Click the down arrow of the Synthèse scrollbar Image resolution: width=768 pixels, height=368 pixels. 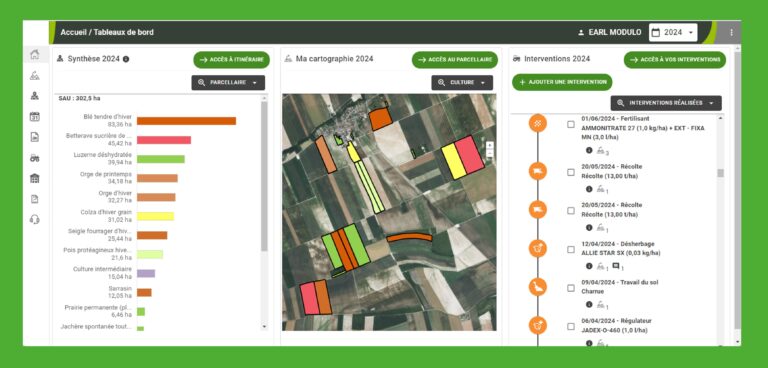coord(264,326)
